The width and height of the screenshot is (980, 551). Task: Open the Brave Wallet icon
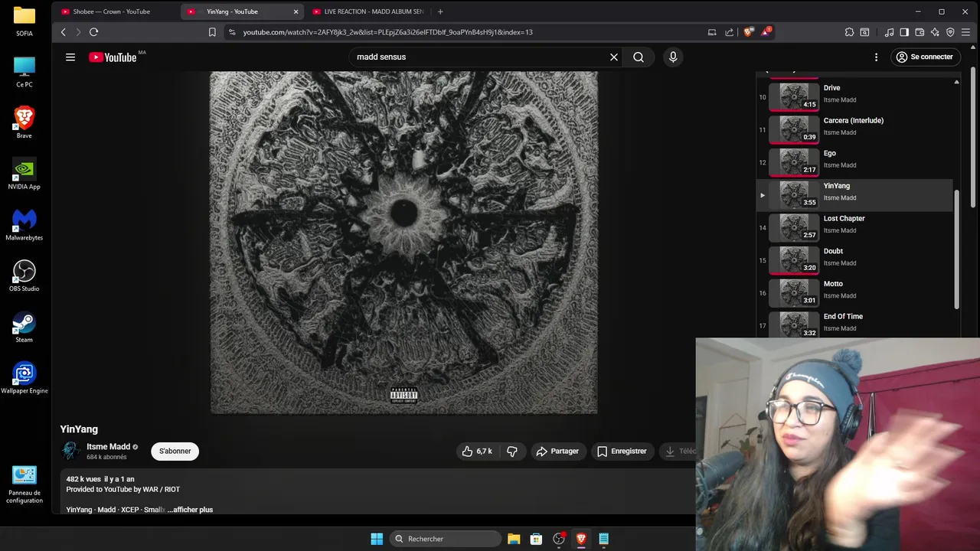tap(920, 32)
